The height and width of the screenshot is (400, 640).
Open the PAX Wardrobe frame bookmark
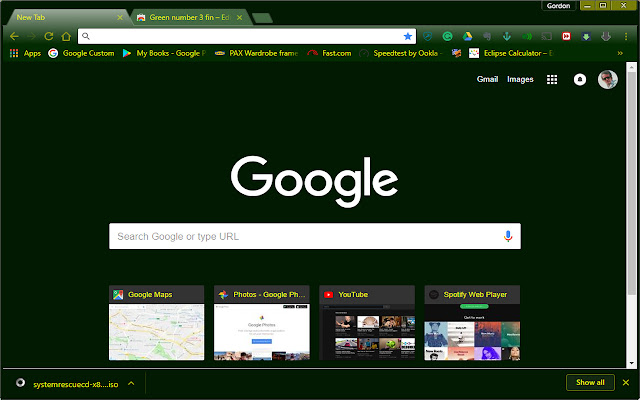tap(257, 53)
